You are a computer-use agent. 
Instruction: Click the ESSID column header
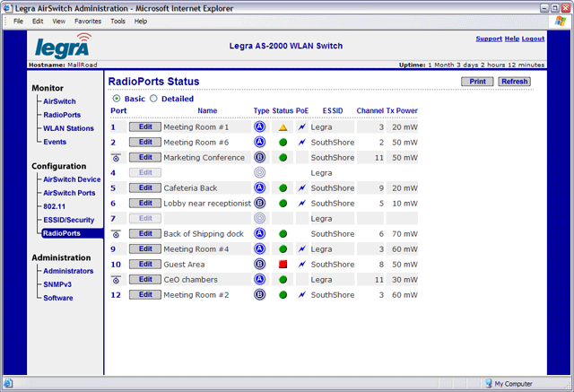pyautogui.click(x=333, y=110)
